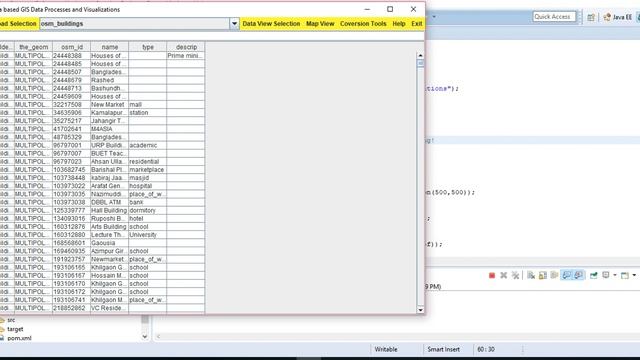Click the name column header

[109, 47]
